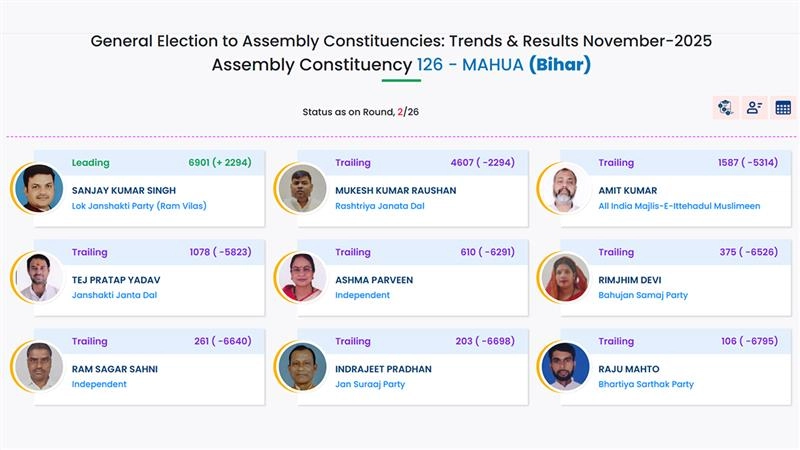Open Raju Mahto's photo
The height and width of the screenshot is (450, 800).
(566, 367)
